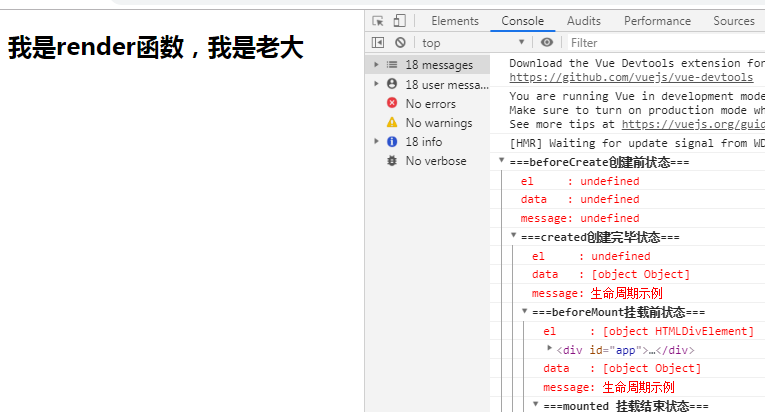Focus the Filter input field

pyautogui.click(x=666, y=43)
